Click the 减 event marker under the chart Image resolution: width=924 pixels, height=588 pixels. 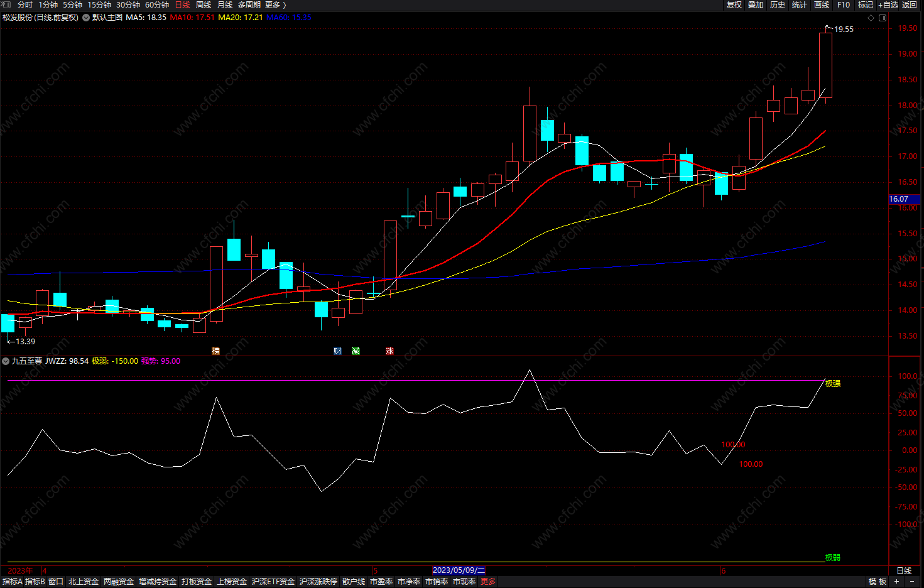point(356,351)
